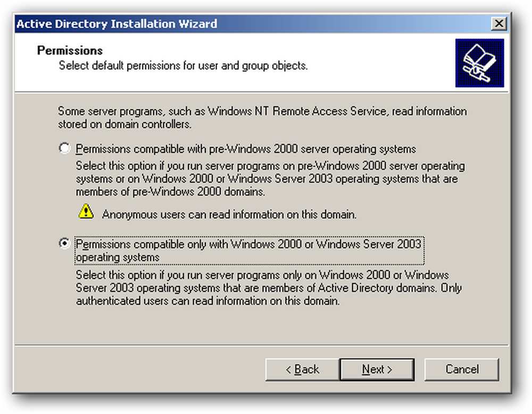The width and height of the screenshot is (532, 414).
Task: Select Windows 2000 or Server 2003 only radio button
Action: [x=64, y=243]
